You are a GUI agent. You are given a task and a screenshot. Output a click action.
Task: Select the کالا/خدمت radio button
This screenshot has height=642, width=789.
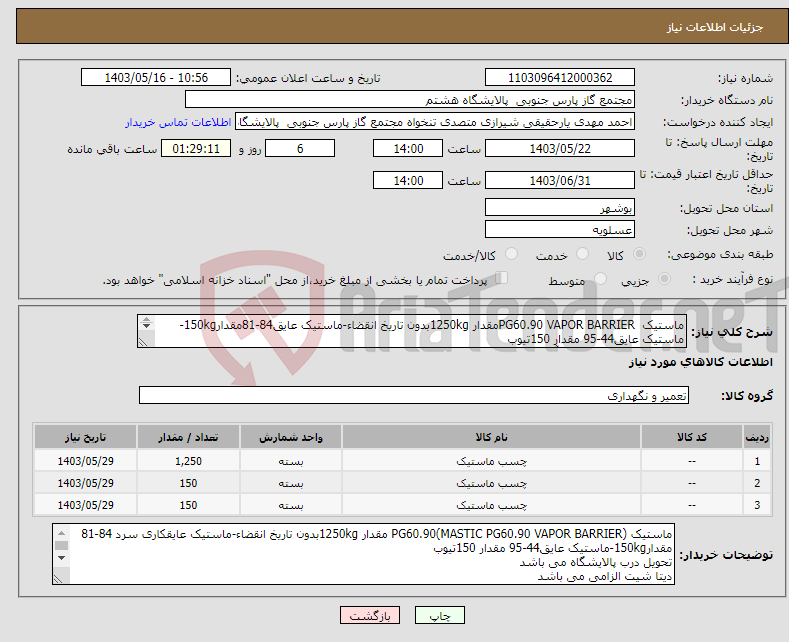click(x=511, y=254)
